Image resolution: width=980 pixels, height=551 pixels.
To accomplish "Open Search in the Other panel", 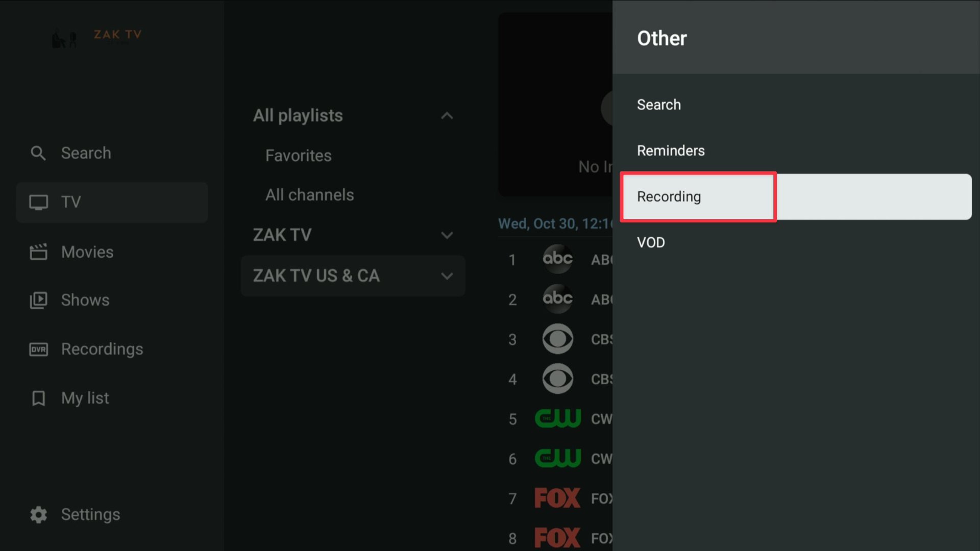I will pos(658,105).
